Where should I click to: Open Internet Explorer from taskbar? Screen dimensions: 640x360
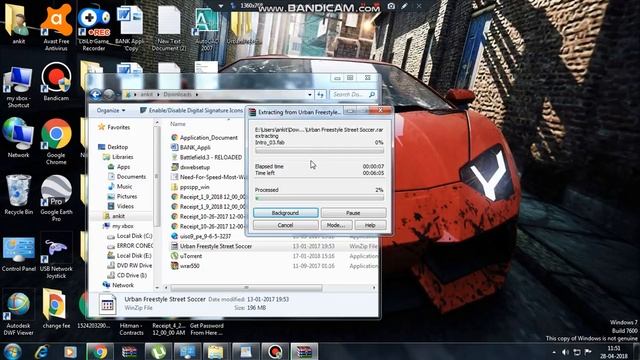[x=42, y=351]
